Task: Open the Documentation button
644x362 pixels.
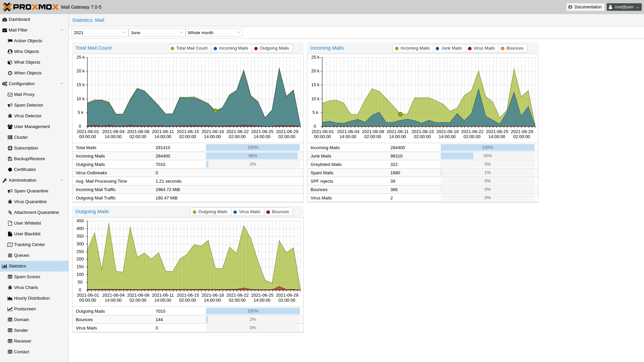Action: [585, 7]
